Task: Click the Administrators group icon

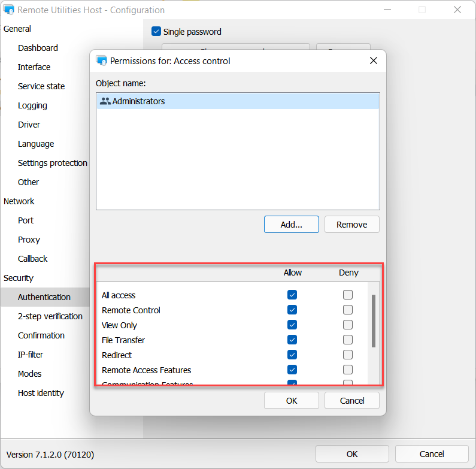Action: pos(105,101)
